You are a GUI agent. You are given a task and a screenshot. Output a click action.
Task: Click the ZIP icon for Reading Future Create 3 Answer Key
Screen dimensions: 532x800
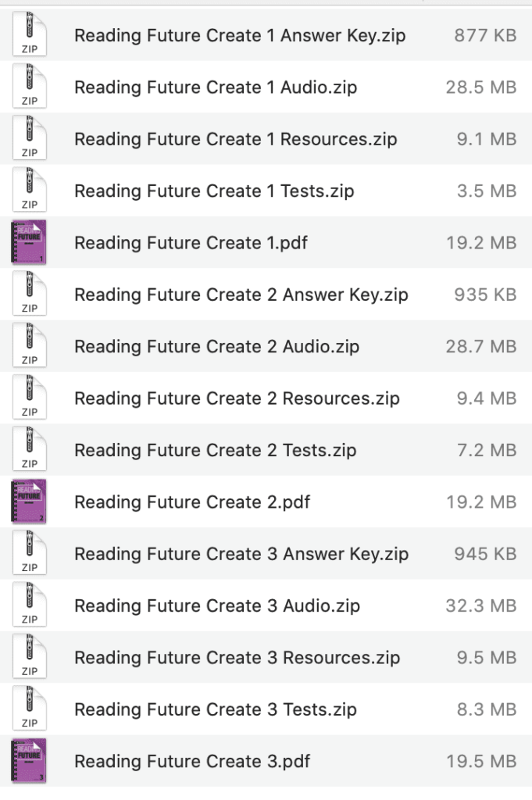click(28, 553)
